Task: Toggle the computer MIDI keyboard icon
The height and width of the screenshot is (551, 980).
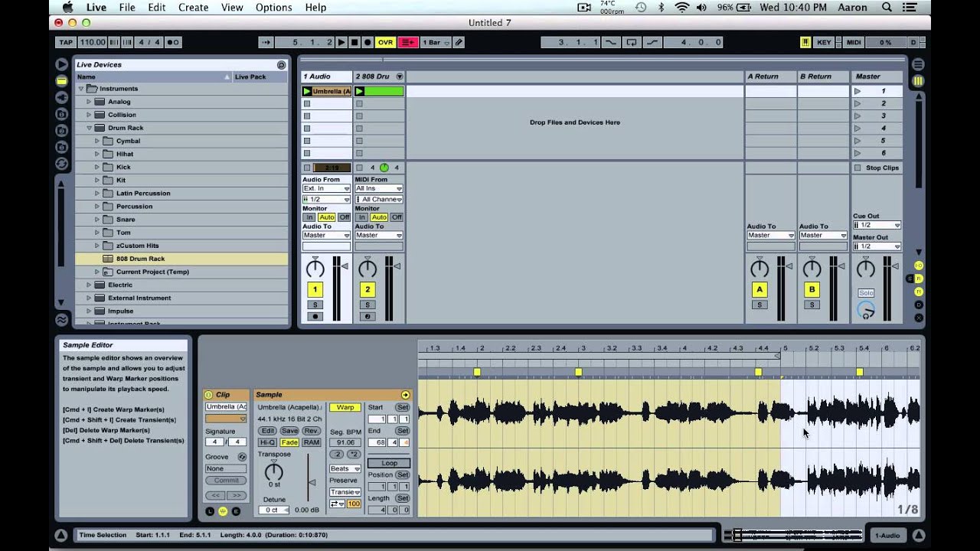Action: tap(805, 42)
